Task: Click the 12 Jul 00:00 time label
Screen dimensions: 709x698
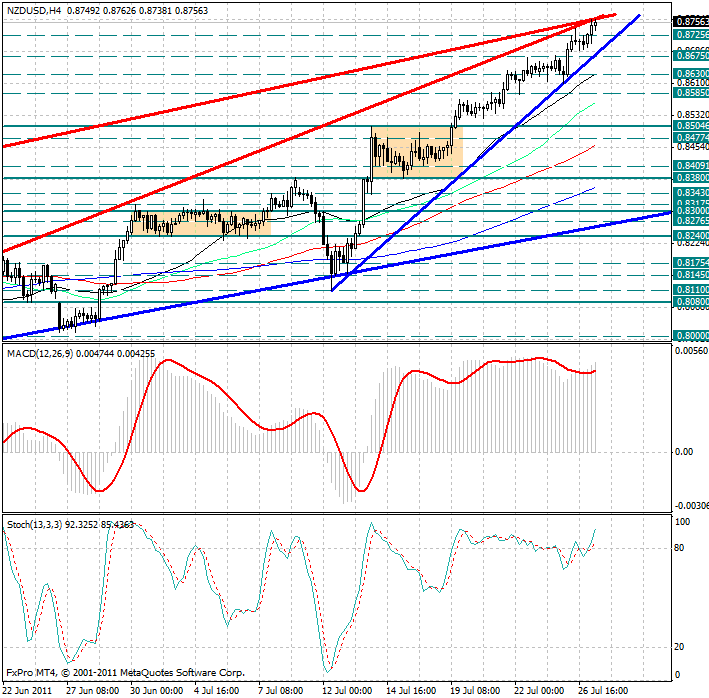Action: pyautogui.click(x=347, y=691)
